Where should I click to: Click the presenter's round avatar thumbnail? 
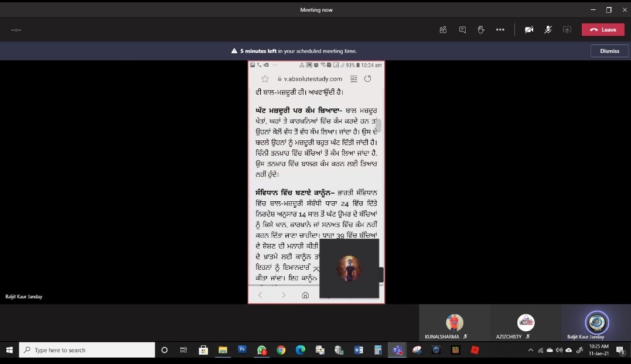(x=349, y=269)
